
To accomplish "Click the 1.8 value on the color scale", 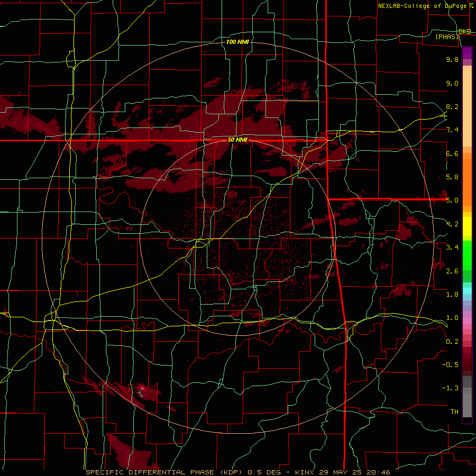I will [452, 295].
